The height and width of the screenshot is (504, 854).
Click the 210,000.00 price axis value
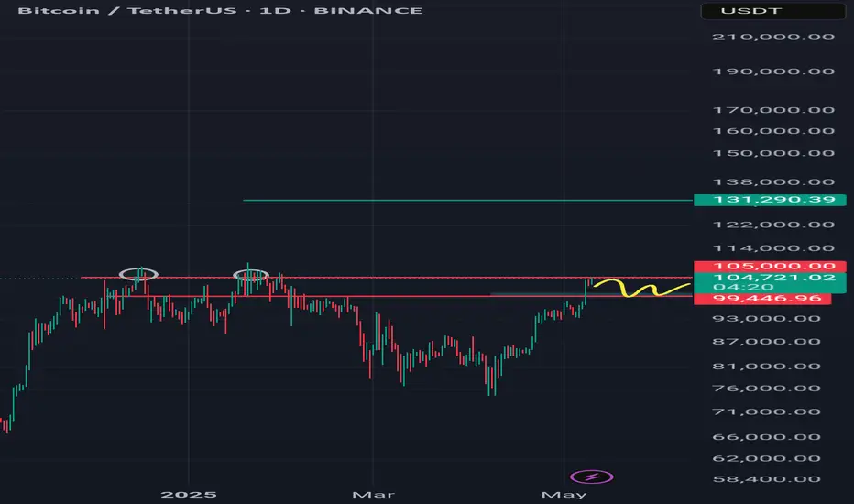click(x=773, y=37)
